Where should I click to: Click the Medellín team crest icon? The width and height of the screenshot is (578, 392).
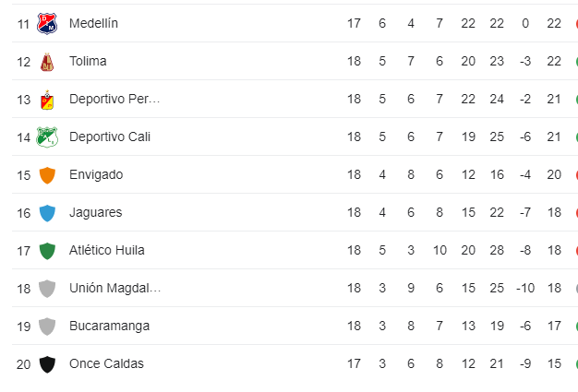[47, 24]
